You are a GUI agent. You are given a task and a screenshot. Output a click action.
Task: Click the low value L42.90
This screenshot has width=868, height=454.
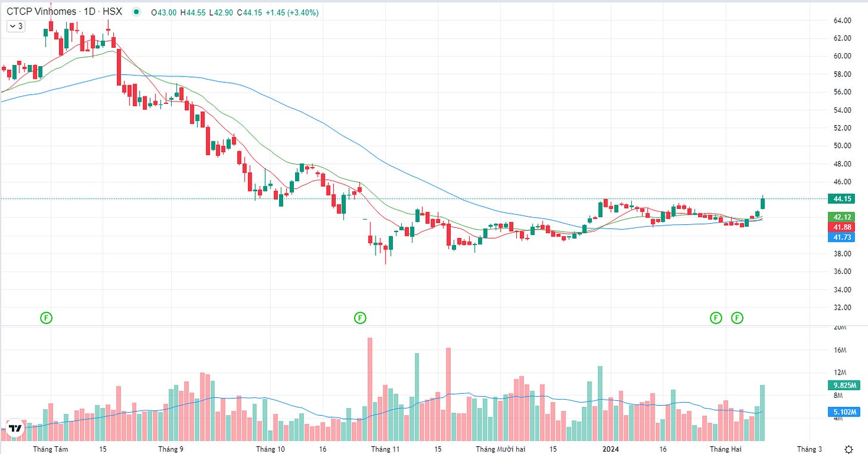click(222, 12)
